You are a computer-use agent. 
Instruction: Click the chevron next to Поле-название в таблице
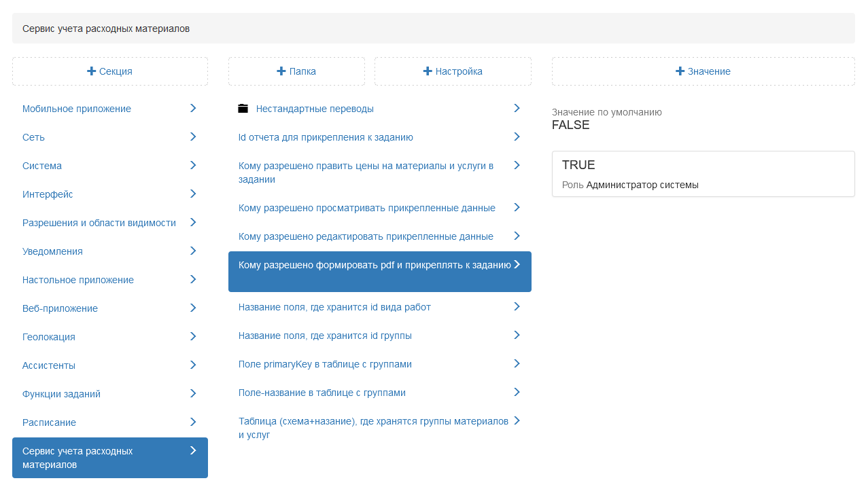pos(517,392)
